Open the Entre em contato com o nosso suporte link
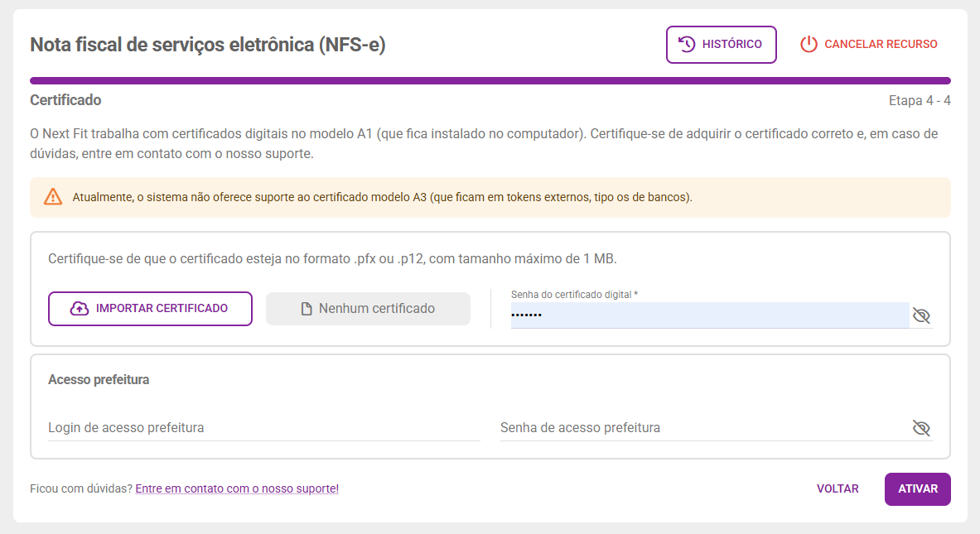The width and height of the screenshot is (980, 534). point(237,488)
